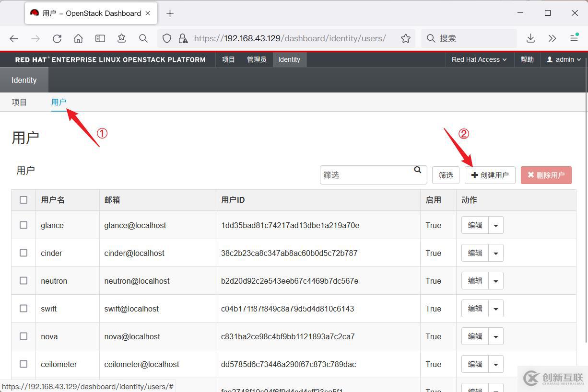Screen dimensions: 588x392
Task: Open the browser downloads icon
Action: [530, 38]
